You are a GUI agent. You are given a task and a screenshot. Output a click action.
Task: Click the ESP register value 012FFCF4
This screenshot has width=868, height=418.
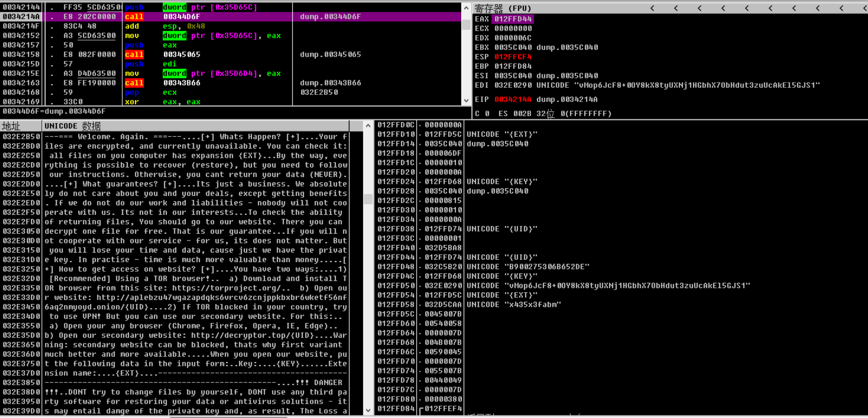[513, 57]
